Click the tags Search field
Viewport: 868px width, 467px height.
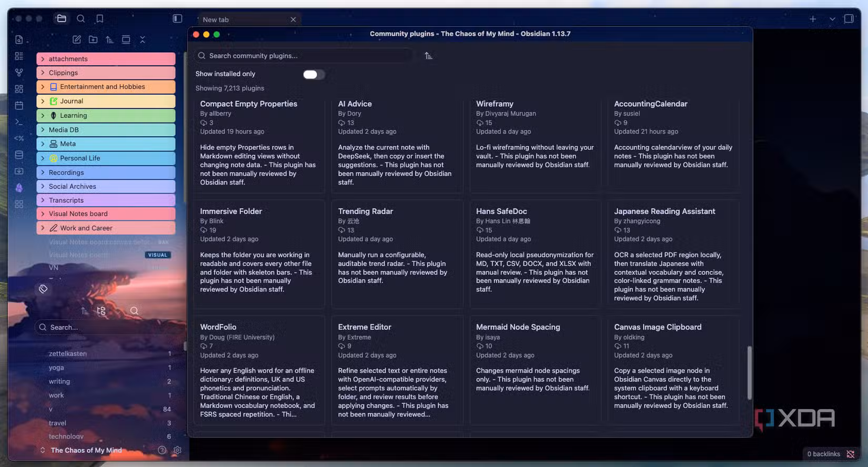coord(109,327)
